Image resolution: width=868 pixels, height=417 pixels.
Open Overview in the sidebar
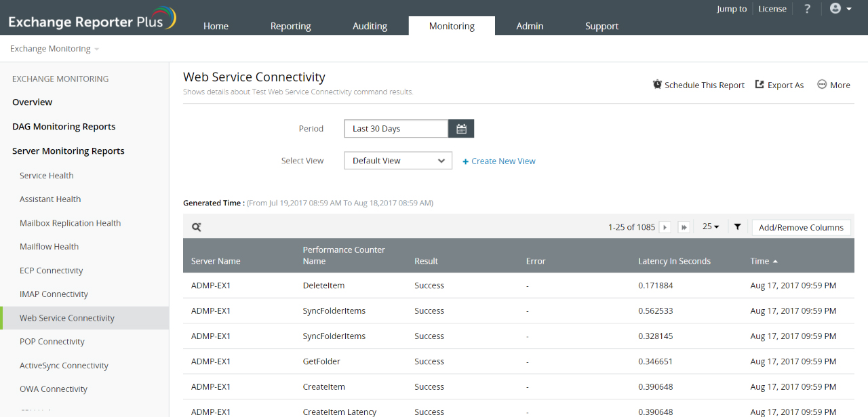click(x=32, y=102)
